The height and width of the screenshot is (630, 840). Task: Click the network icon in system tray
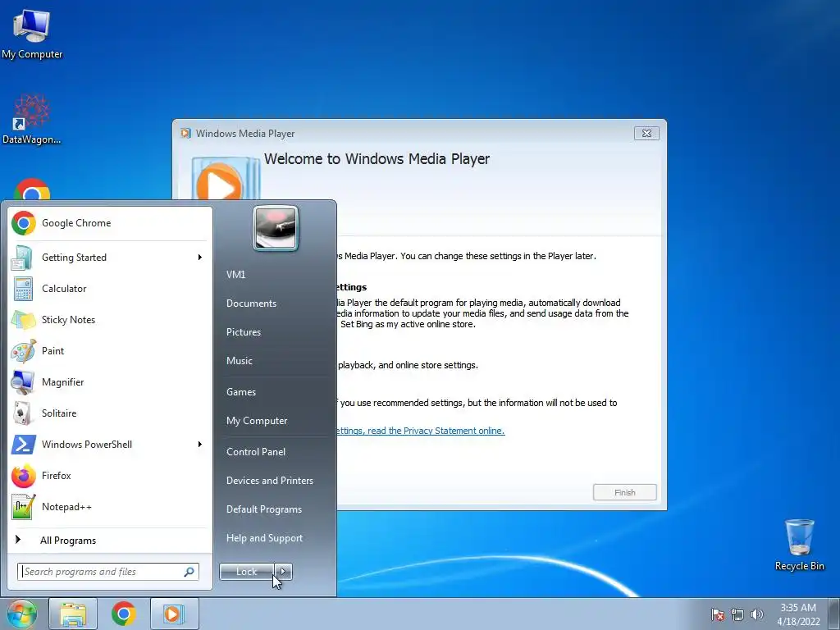click(x=737, y=614)
